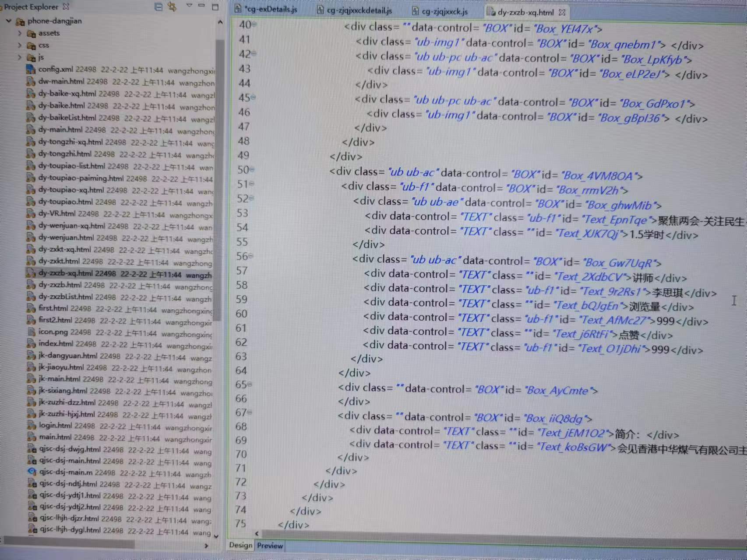This screenshot has height=560, width=747.
Task: Click the config.xml file icon
Action: click(31, 69)
